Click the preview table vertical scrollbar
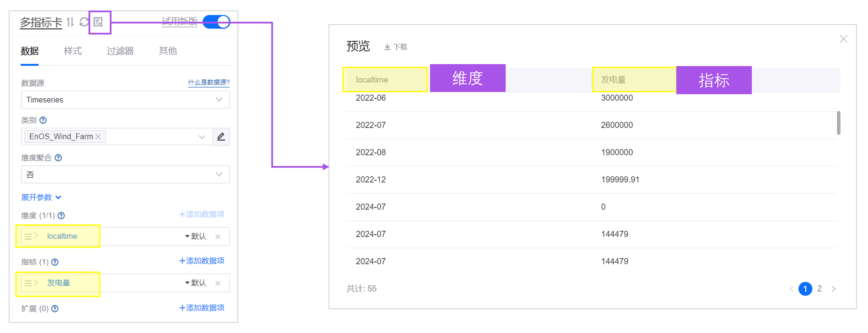The width and height of the screenshot is (868, 333). click(x=838, y=123)
